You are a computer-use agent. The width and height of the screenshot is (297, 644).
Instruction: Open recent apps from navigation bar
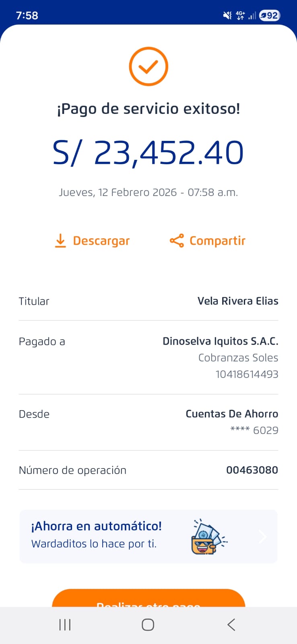coord(65,625)
